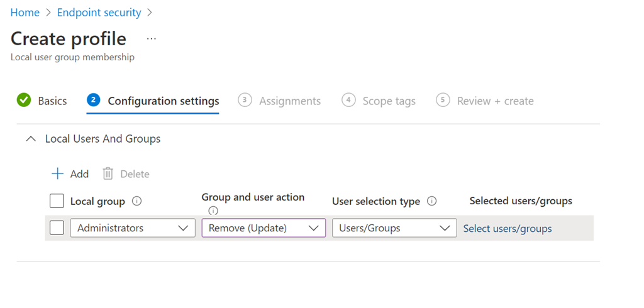The image size is (644, 308).
Task: Click the ellipsis next to Create profile
Action: tap(151, 39)
